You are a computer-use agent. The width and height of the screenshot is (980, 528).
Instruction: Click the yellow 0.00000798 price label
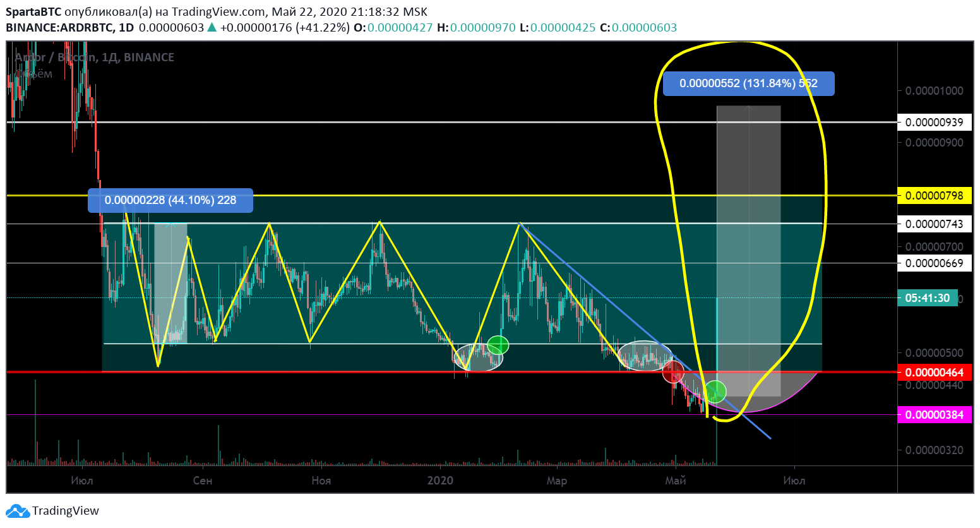tap(935, 195)
